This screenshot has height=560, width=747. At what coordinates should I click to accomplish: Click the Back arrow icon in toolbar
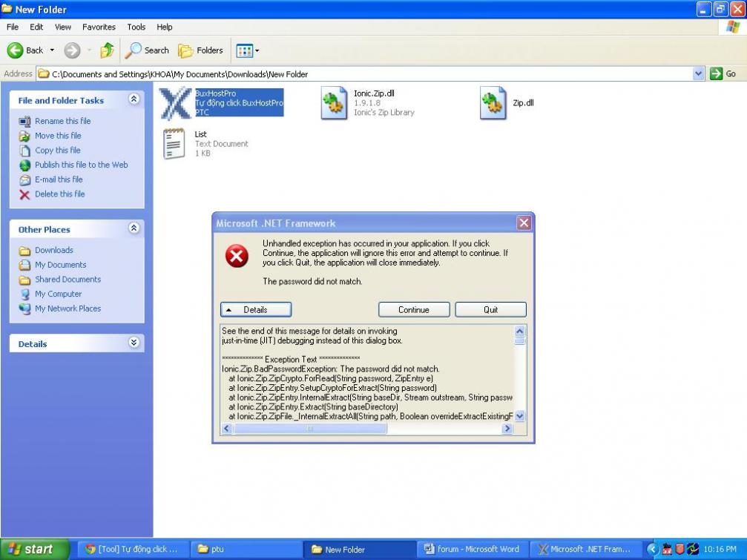point(16,50)
